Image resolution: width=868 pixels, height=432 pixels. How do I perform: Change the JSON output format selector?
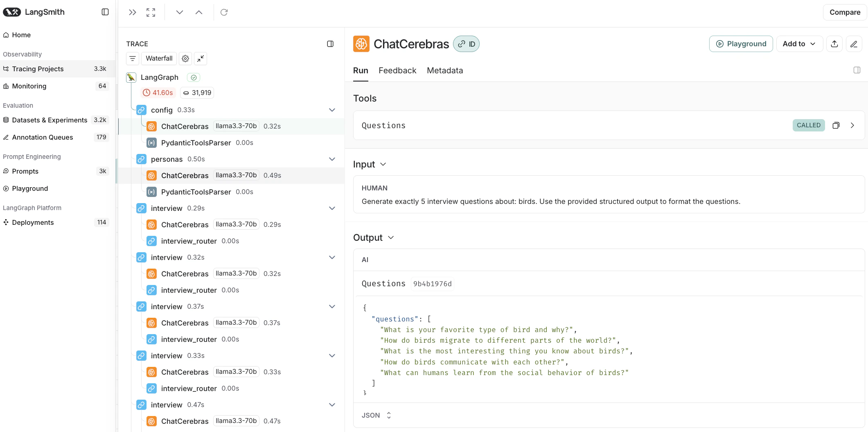click(377, 415)
